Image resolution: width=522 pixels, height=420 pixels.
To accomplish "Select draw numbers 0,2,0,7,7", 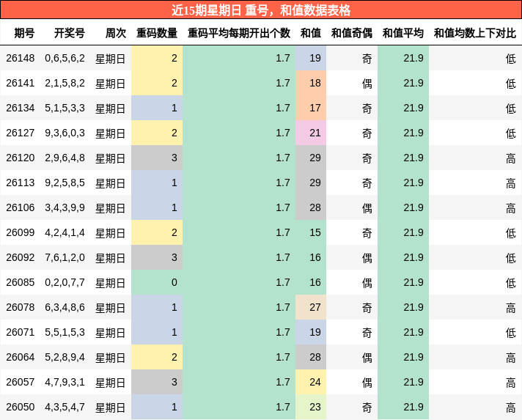I will point(65,282).
